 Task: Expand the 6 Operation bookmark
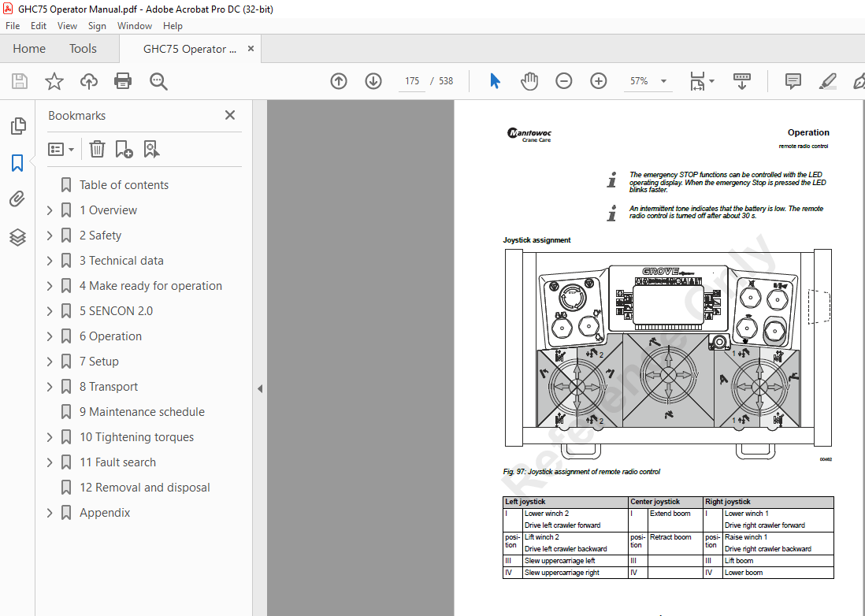(x=50, y=336)
